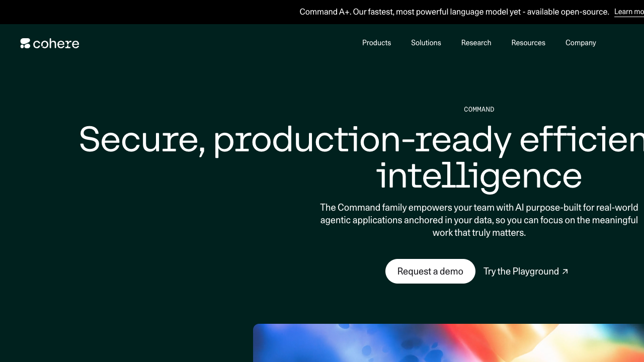
Task: Open the Products menu
Action: (376, 43)
